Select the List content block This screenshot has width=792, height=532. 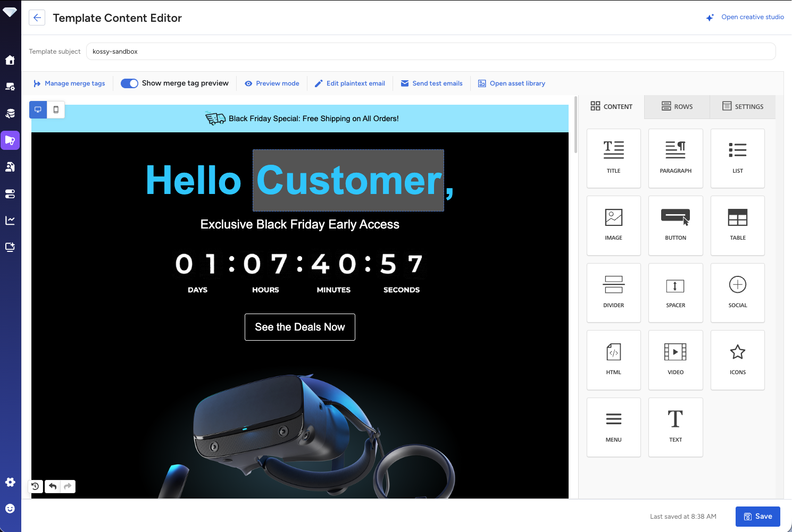[738, 158]
